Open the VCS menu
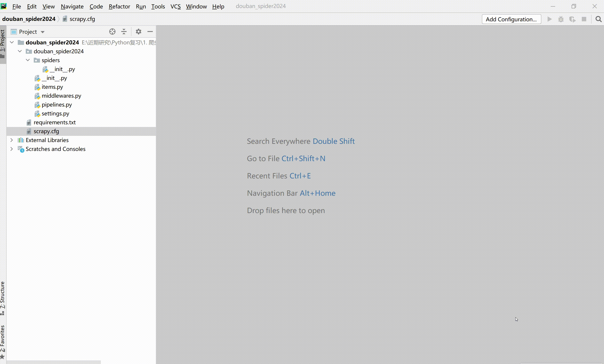Screen dimensions: 604x364 [x=175, y=6]
